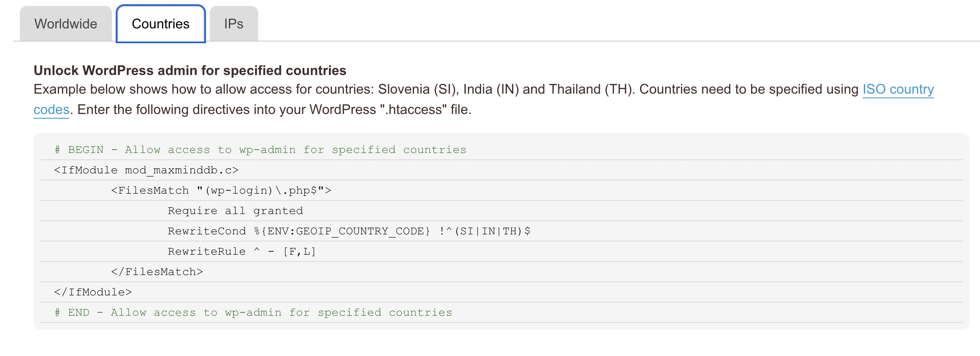Click the heading 'Unlock WordPress admin for specified countries'

(190, 70)
